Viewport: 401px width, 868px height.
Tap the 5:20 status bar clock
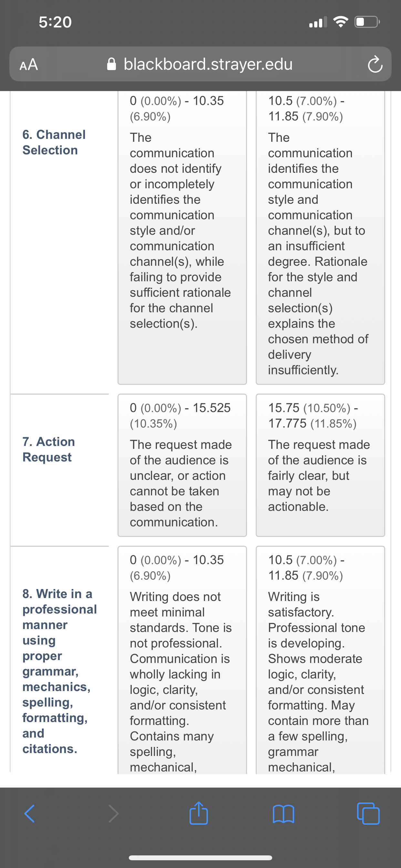[55, 22]
